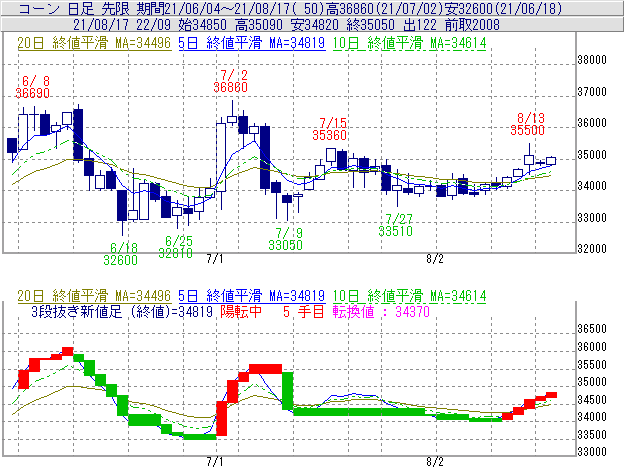Image resolution: width=624 pixels, height=475 pixels.
Task: Click the 32000 price axis label in the upper chart
Action: coord(592,249)
